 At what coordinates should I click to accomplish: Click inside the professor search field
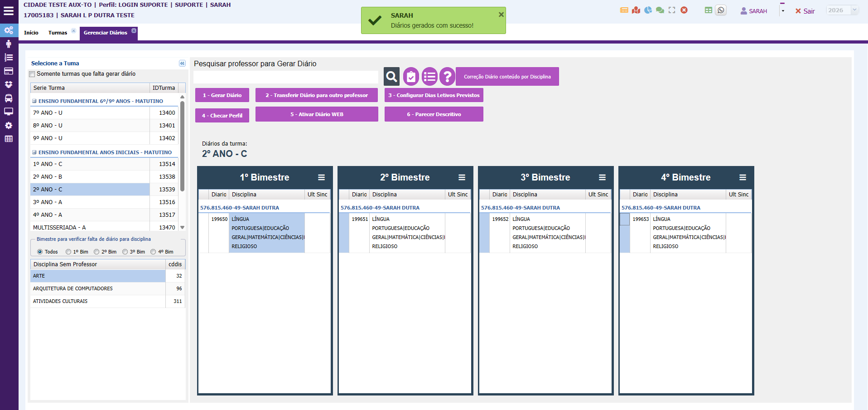point(285,77)
